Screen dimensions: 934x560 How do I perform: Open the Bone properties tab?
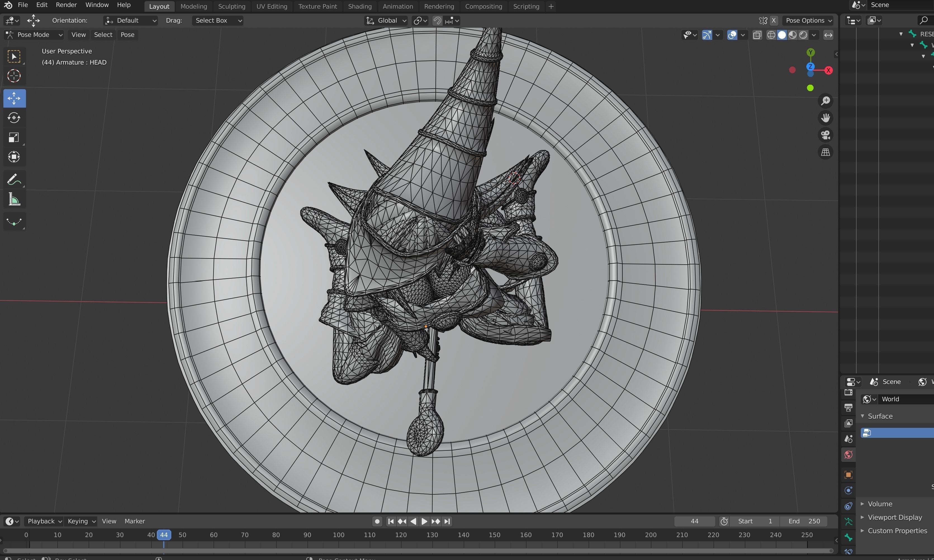[x=848, y=537]
